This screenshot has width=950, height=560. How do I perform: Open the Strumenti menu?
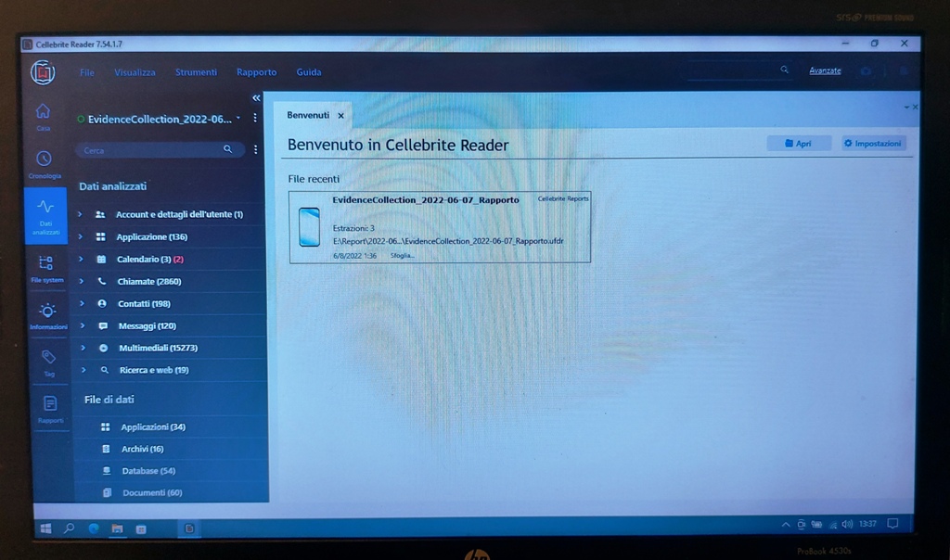tap(196, 72)
